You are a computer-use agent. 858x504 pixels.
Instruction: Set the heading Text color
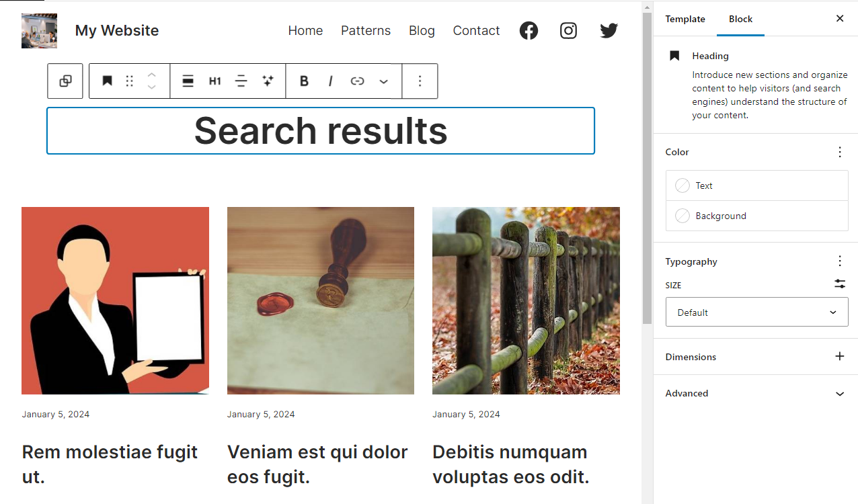pos(704,185)
